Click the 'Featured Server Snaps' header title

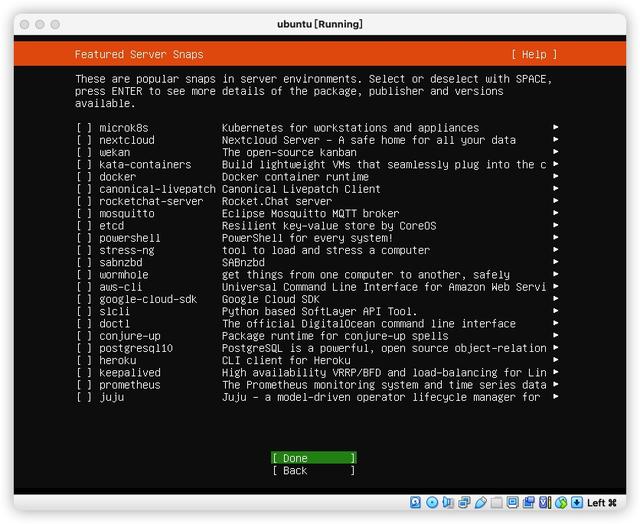(139, 54)
